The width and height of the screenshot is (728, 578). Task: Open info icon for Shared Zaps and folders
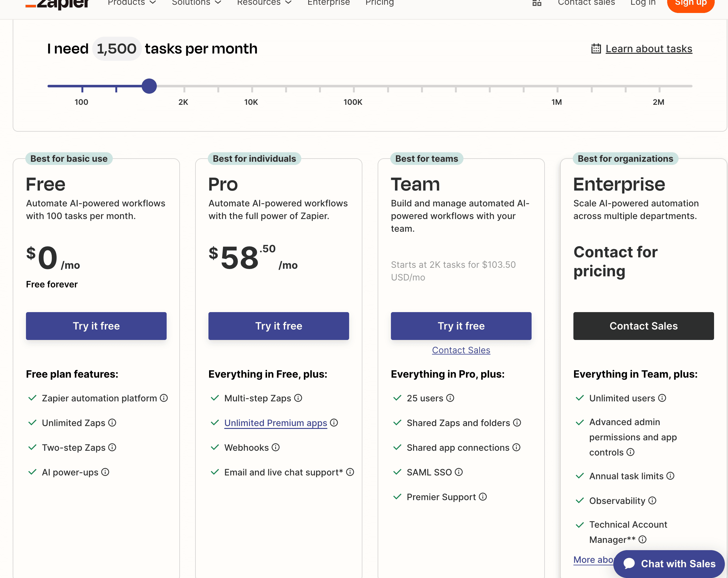pyautogui.click(x=517, y=423)
